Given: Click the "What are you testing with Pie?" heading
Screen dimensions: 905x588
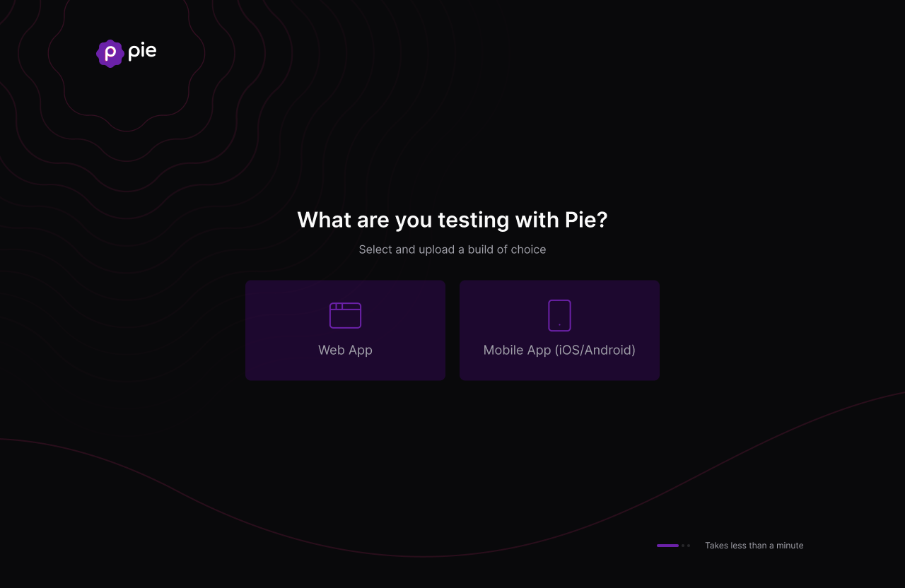Looking at the screenshot, I should pos(452,220).
